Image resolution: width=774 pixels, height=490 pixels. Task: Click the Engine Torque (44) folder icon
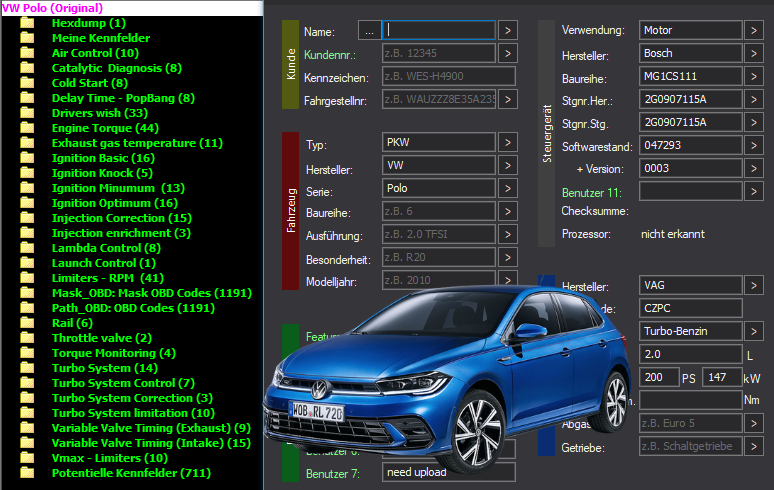(x=27, y=128)
